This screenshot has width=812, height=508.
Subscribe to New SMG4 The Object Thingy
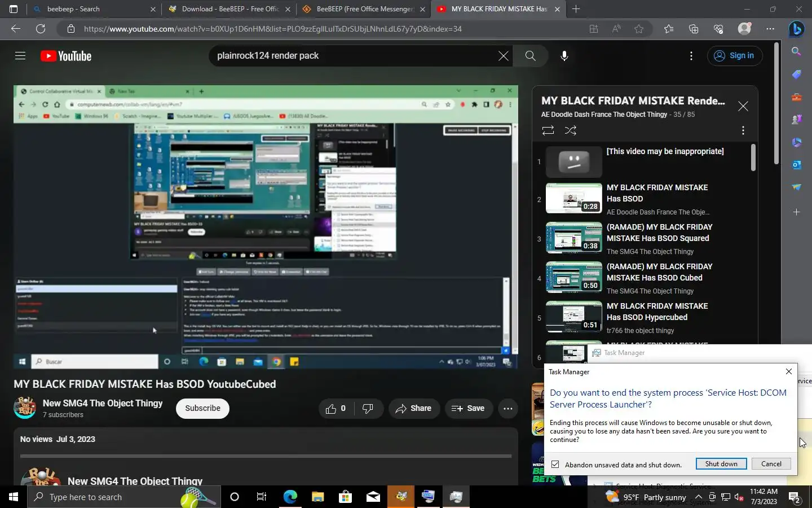click(202, 409)
